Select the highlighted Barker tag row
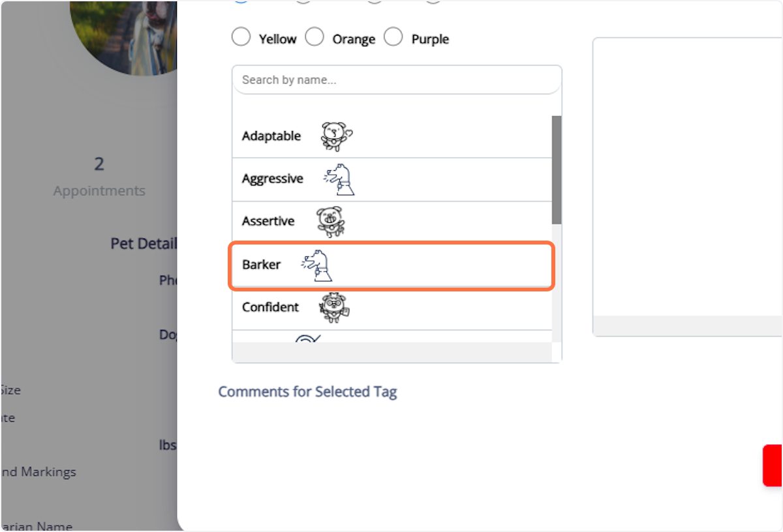This screenshot has width=783, height=532. 391,265
